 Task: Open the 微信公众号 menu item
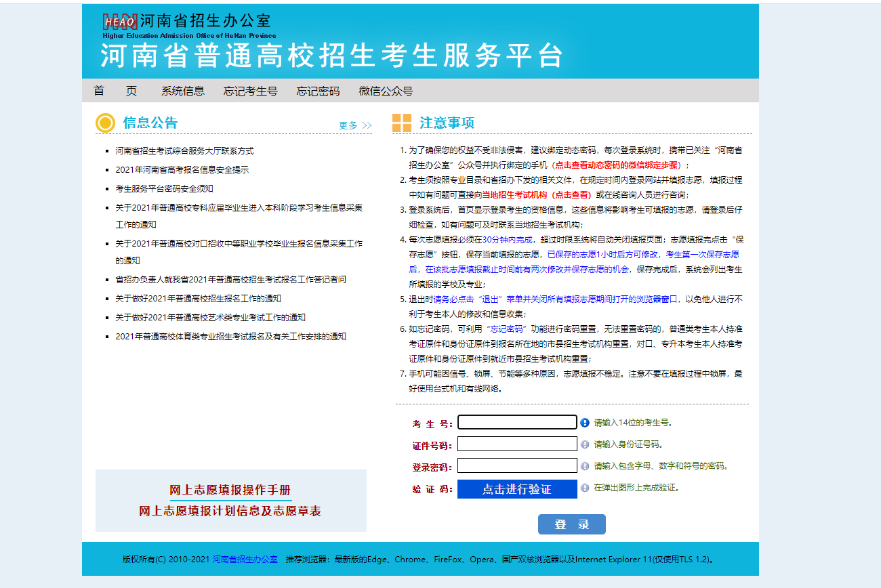386,91
